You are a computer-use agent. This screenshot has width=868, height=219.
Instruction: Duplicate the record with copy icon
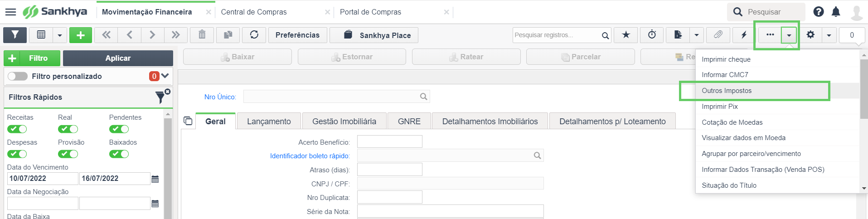coord(228,35)
